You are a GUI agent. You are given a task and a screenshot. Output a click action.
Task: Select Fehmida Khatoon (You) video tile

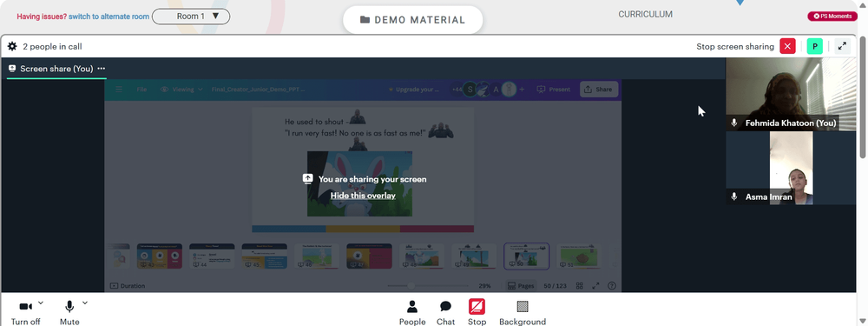(x=791, y=94)
